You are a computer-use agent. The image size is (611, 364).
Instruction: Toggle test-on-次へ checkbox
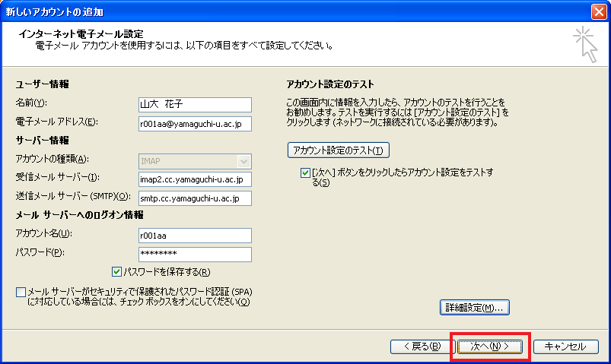coord(305,173)
